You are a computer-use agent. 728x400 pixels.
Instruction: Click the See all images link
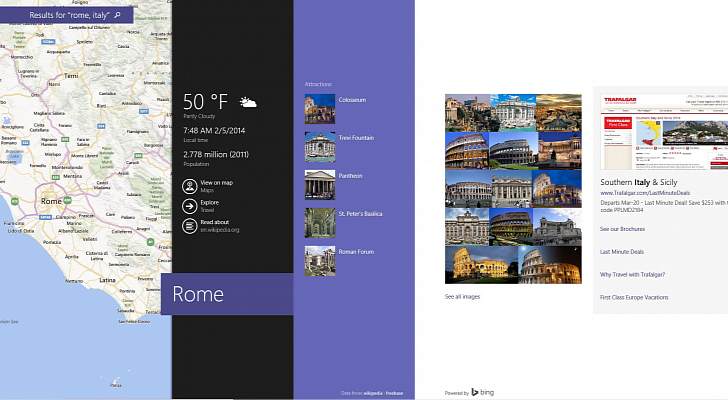click(x=462, y=297)
